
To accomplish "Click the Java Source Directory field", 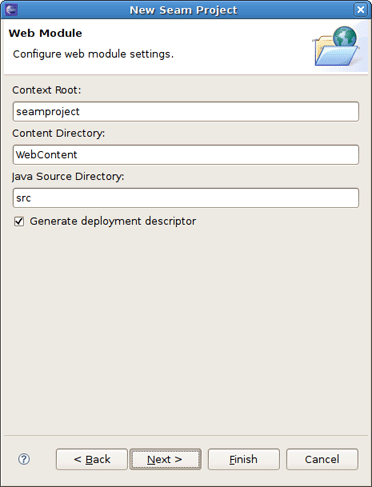I will pyautogui.click(x=186, y=198).
